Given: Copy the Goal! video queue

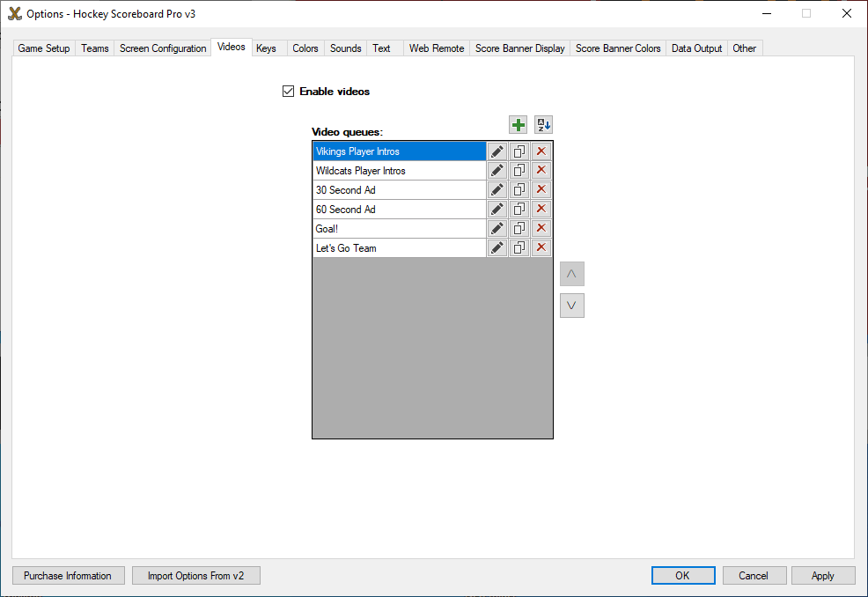Looking at the screenshot, I should click(x=519, y=229).
